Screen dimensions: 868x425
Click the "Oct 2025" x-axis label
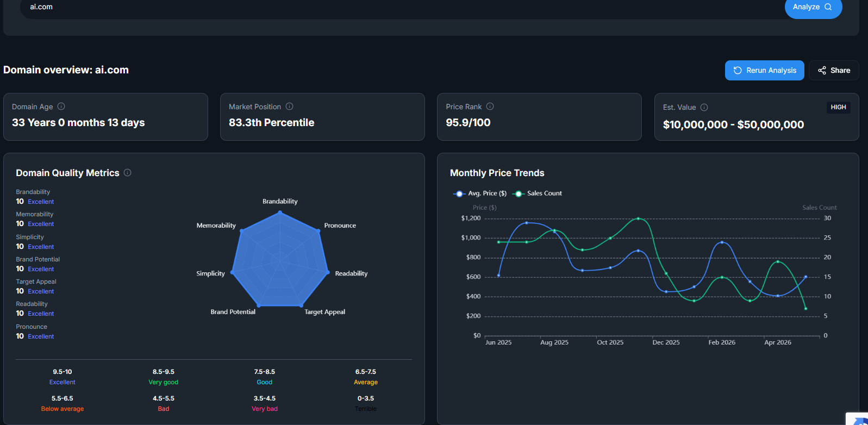pos(610,342)
